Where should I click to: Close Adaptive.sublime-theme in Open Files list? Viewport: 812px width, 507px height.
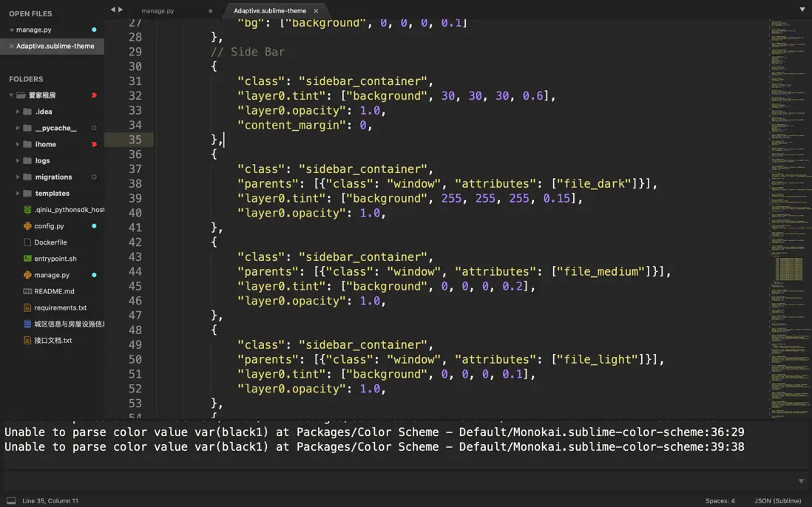[x=11, y=46]
